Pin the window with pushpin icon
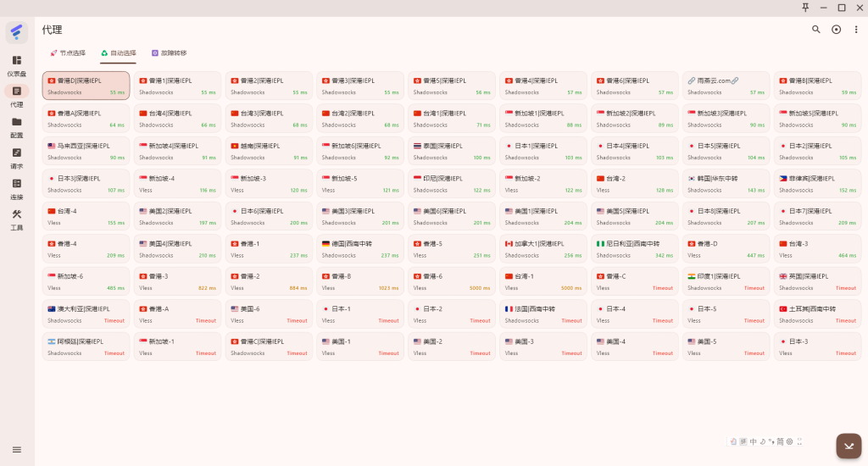The width and height of the screenshot is (868, 466). click(x=805, y=8)
